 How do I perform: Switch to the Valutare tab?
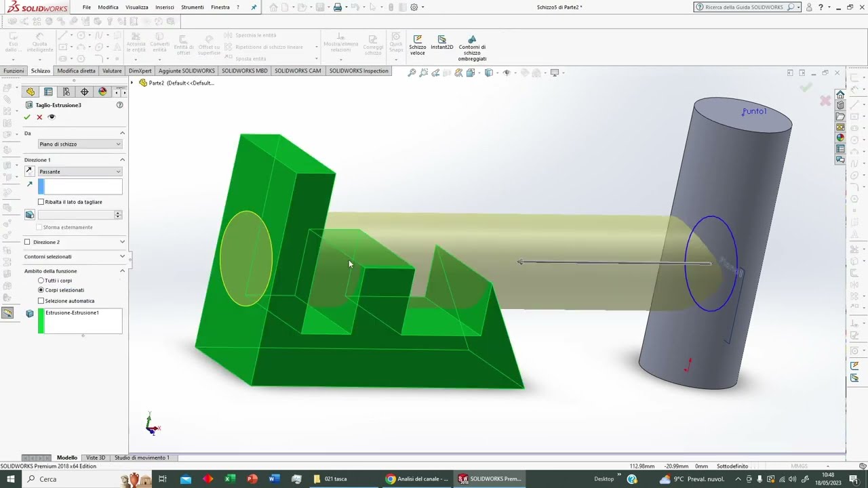coord(112,70)
